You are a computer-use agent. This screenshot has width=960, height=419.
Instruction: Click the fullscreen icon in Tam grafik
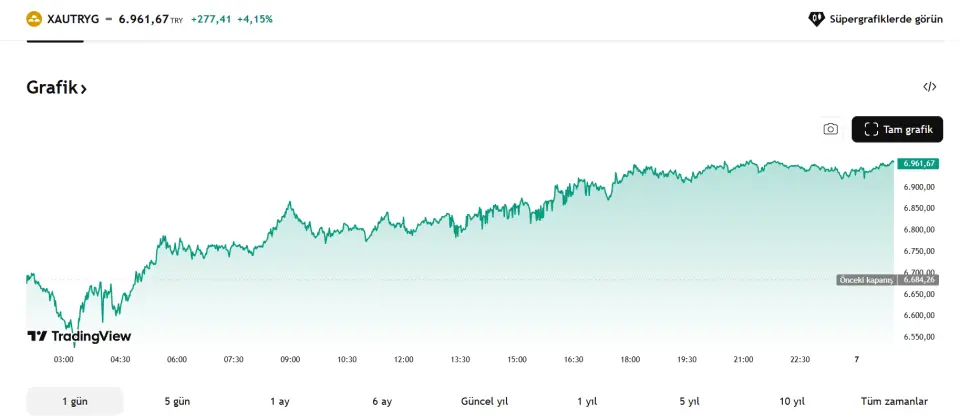(870, 129)
